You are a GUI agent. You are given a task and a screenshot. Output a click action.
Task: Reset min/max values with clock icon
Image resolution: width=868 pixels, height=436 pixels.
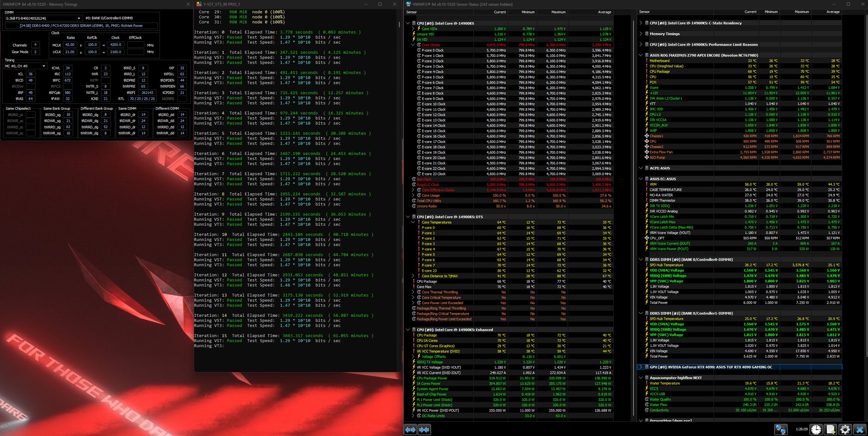tap(816, 429)
